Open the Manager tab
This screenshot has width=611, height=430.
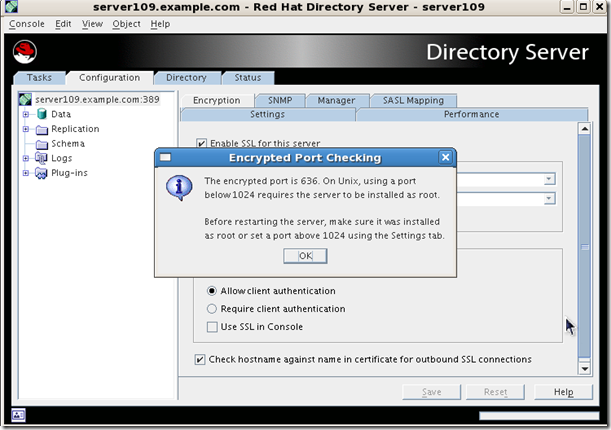tap(336, 100)
